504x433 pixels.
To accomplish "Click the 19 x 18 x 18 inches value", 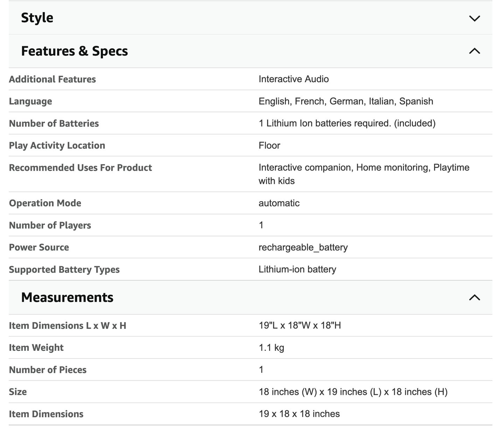I will (299, 414).
